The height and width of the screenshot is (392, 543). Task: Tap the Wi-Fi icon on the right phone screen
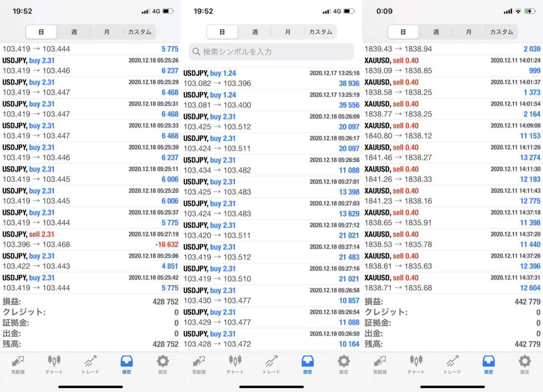(518, 11)
